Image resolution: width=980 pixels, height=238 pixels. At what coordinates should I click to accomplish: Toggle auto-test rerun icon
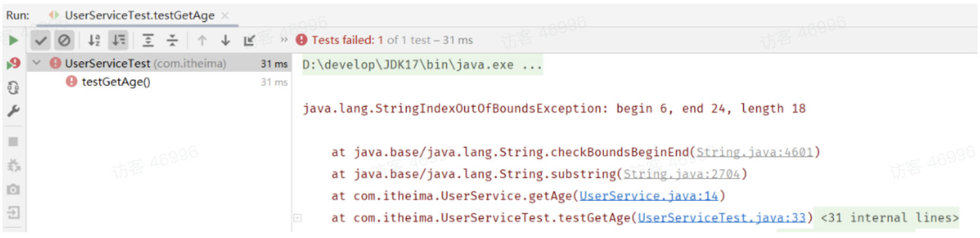click(x=13, y=87)
